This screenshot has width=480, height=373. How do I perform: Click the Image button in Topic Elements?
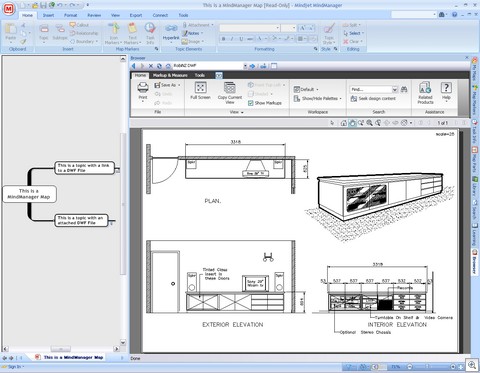[192, 42]
